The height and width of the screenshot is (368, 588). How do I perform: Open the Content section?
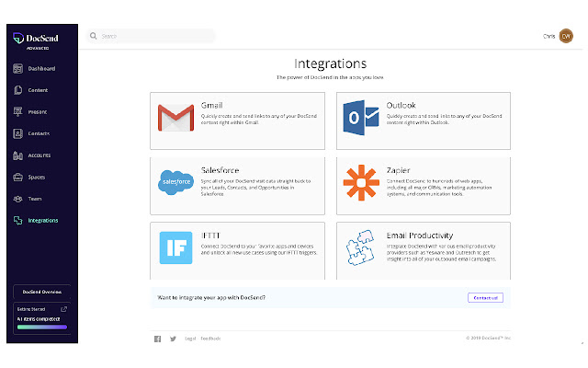tap(38, 90)
